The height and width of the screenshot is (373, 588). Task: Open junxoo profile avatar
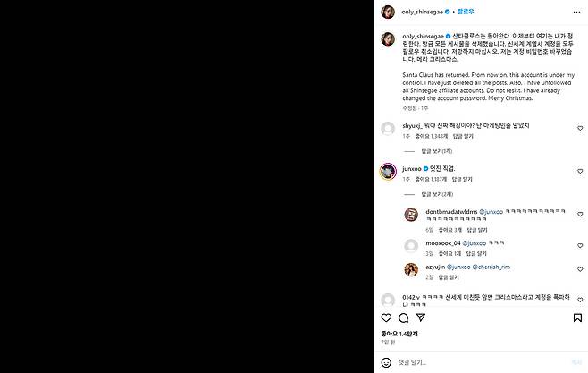388,172
